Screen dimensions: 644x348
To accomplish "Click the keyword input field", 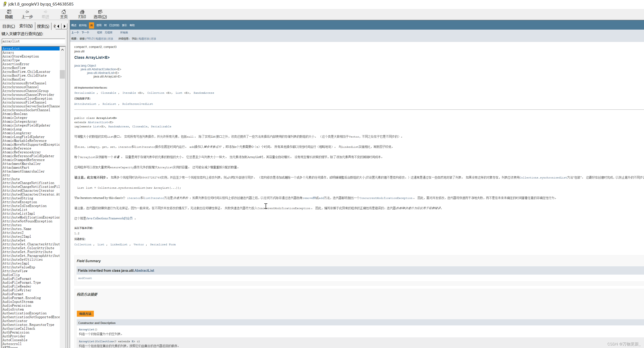I will pos(33,41).
